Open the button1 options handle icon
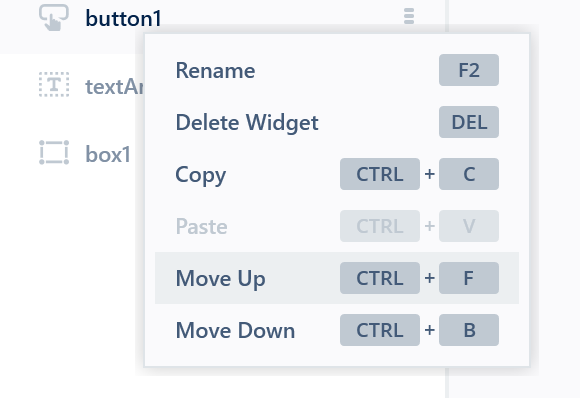This screenshot has width=580, height=398. (x=409, y=16)
